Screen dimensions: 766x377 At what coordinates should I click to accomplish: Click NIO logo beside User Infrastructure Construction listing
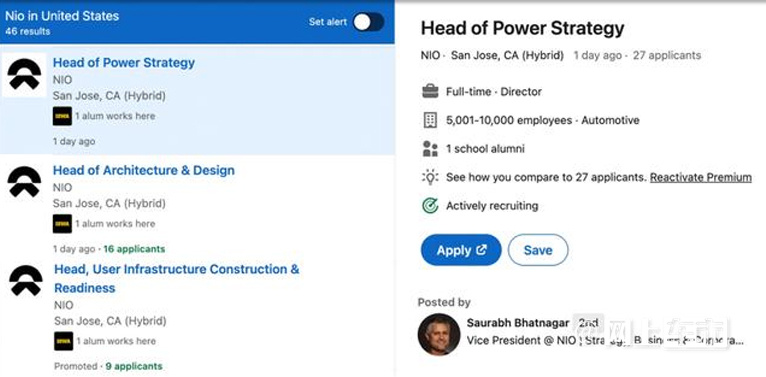(x=26, y=281)
